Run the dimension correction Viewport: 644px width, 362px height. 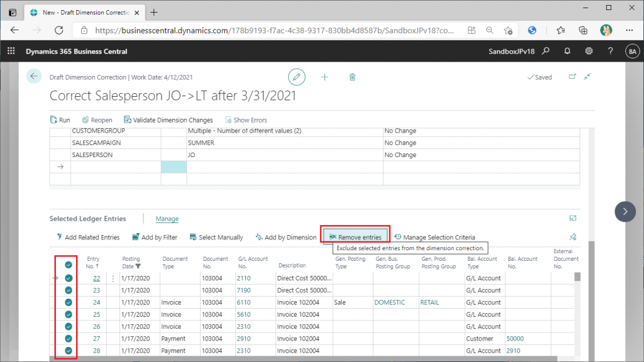60,120
